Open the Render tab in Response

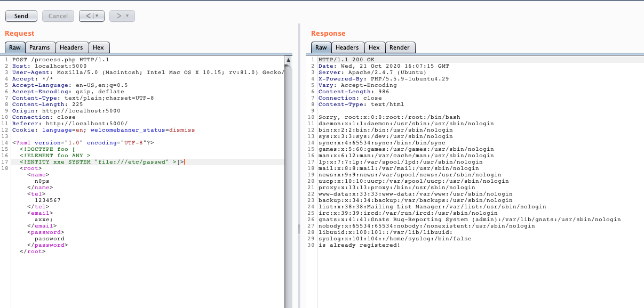coord(400,47)
